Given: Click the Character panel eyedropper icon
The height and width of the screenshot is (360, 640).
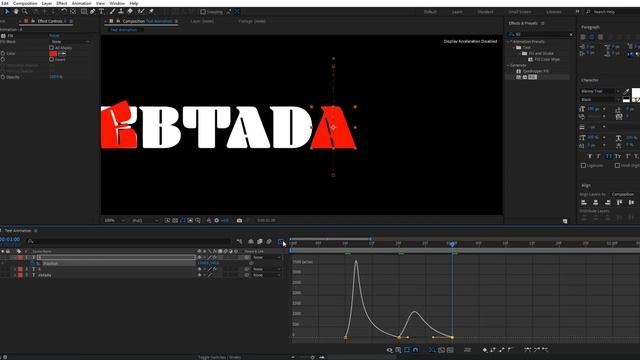Looking at the screenshot, I should click(x=627, y=91).
